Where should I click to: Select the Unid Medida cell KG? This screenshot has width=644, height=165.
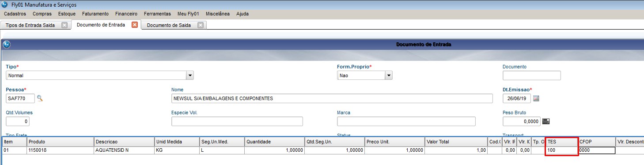pyautogui.click(x=177, y=150)
